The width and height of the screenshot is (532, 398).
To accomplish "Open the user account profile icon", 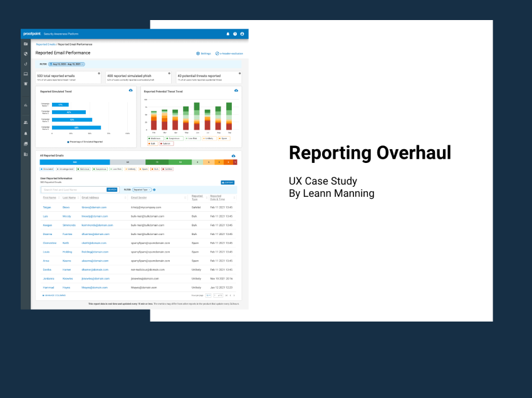I will [243, 34].
